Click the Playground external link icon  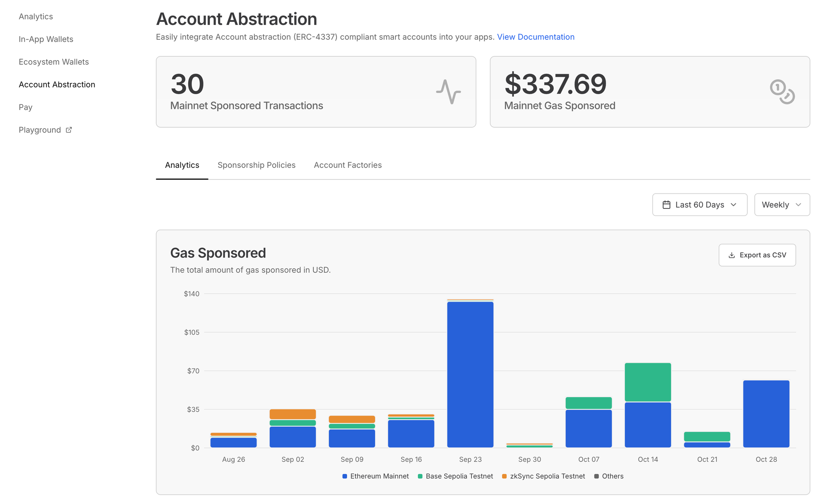point(69,130)
